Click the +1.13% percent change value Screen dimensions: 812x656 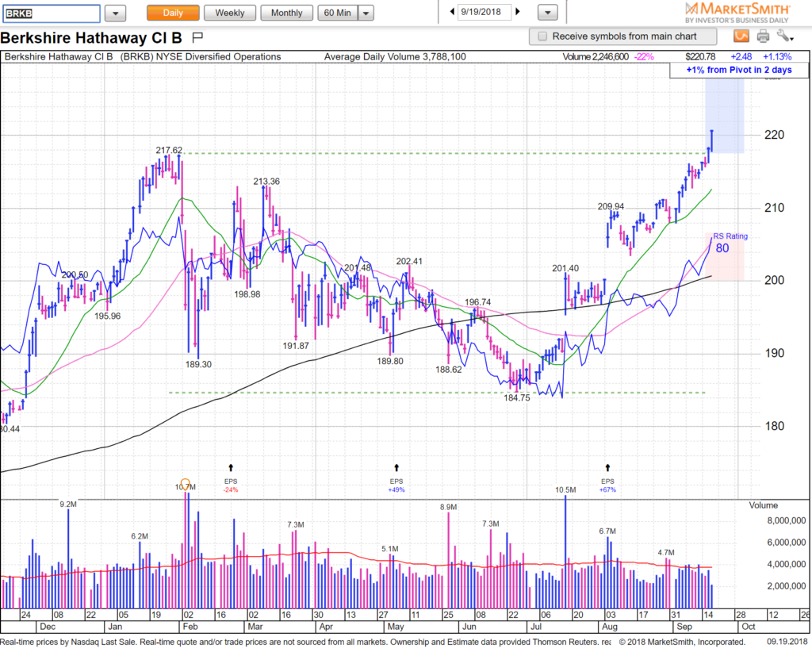pos(777,57)
